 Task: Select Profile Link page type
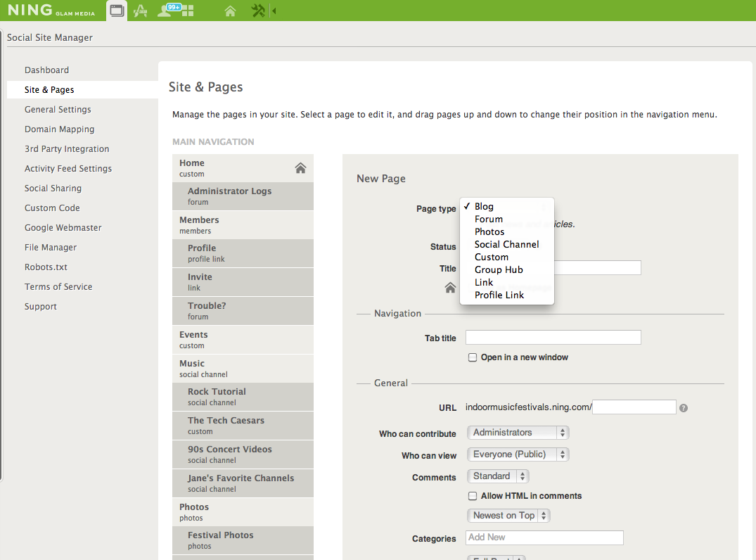point(507,295)
